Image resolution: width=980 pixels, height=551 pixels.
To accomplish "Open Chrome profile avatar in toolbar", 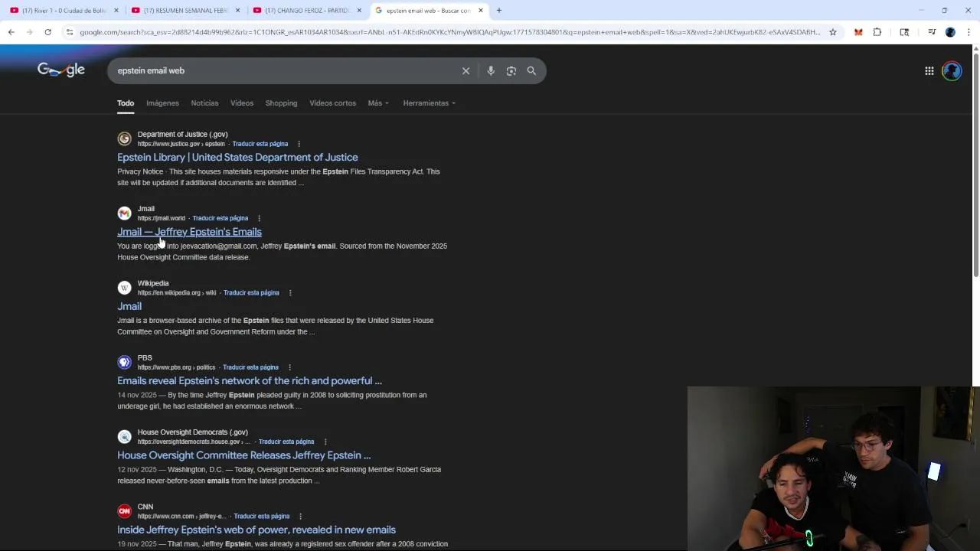I will click(x=950, y=32).
